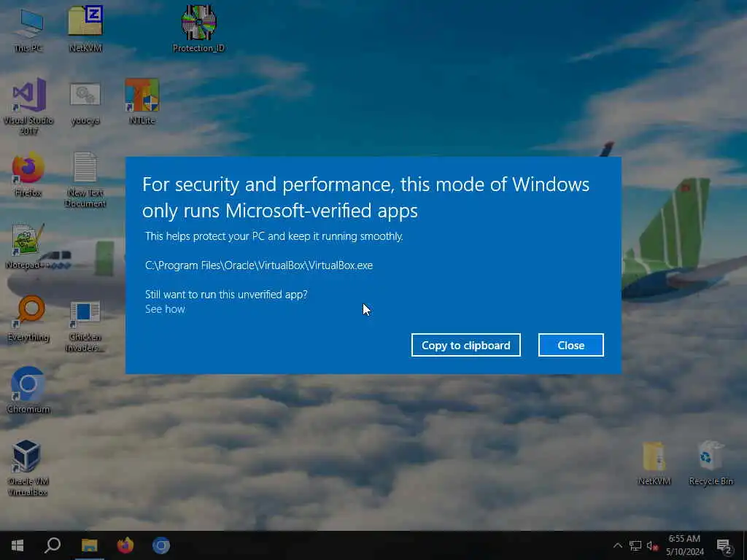Open taskbar search magnifier
Image resolution: width=747 pixels, height=560 pixels.
point(53,545)
